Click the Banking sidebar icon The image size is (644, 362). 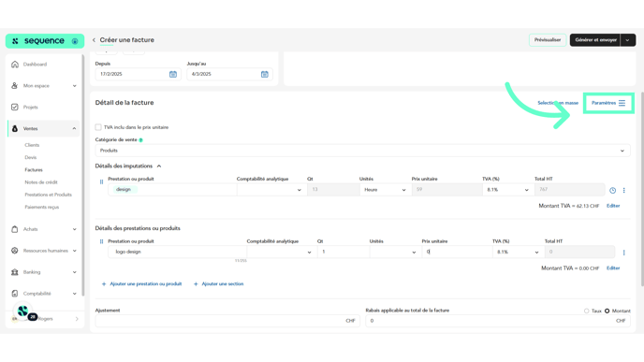click(x=15, y=272)
